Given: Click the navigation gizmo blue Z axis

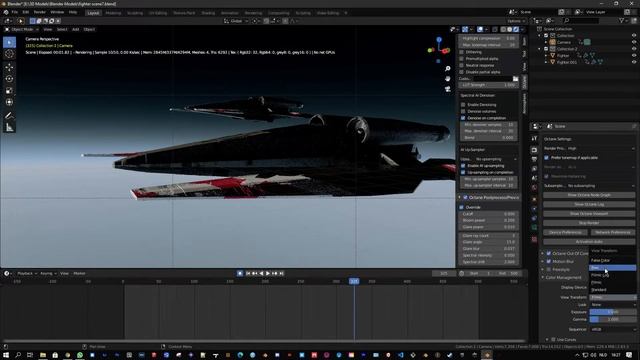Looking at the screenshot, I should pos(439,40).
